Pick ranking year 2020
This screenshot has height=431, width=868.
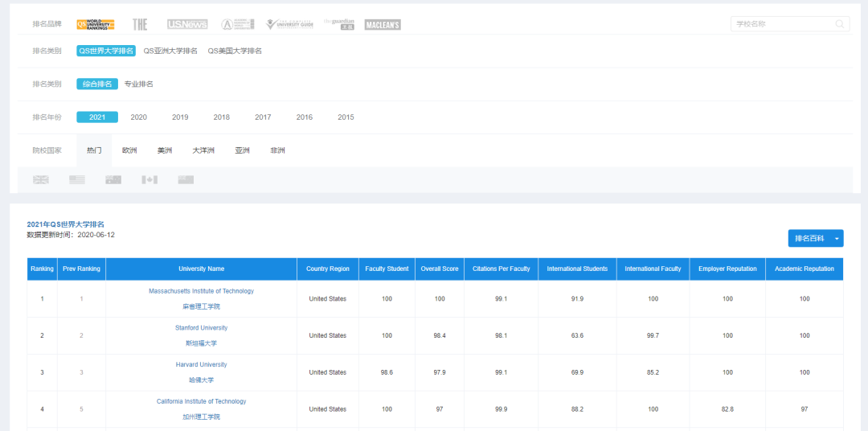138,117
